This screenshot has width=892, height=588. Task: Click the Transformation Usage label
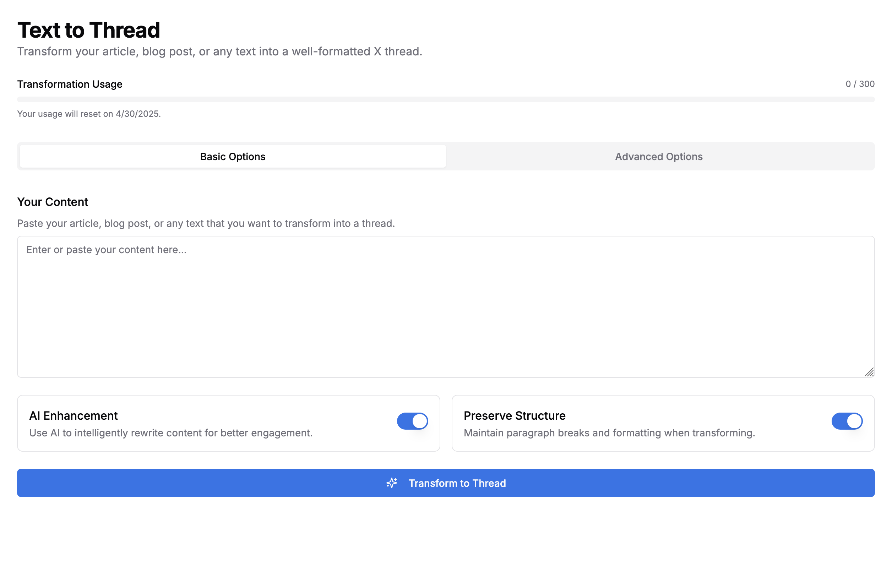tap(70, 84)
